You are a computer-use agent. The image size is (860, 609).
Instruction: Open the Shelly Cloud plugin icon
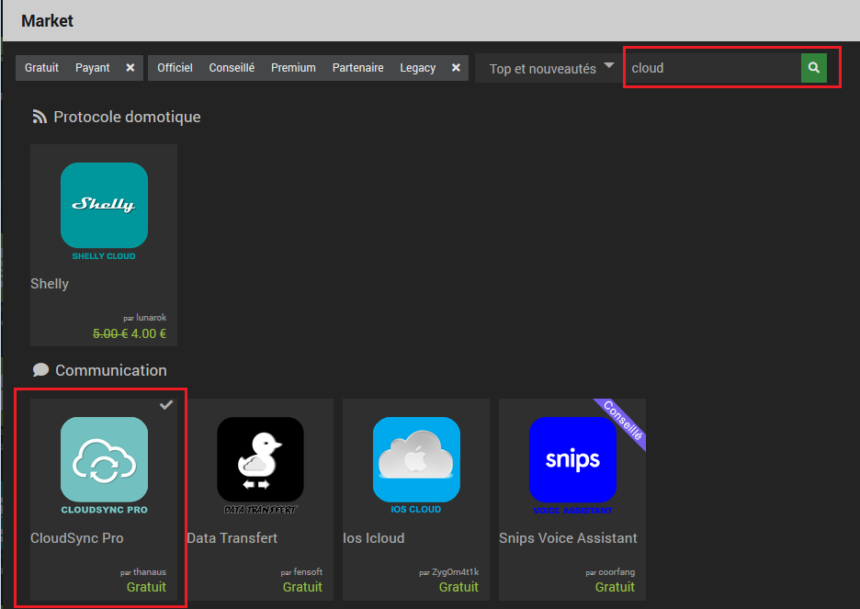click(104, 206)
